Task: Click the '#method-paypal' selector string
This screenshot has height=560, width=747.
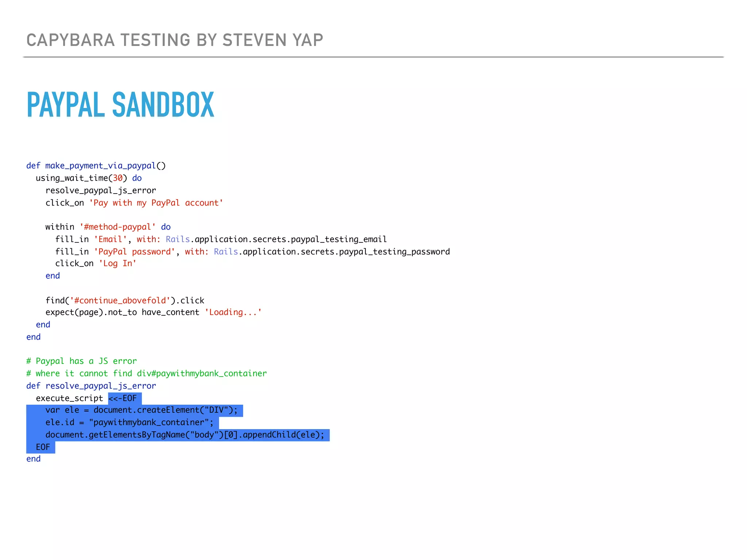Action: [x=118, y=227]
